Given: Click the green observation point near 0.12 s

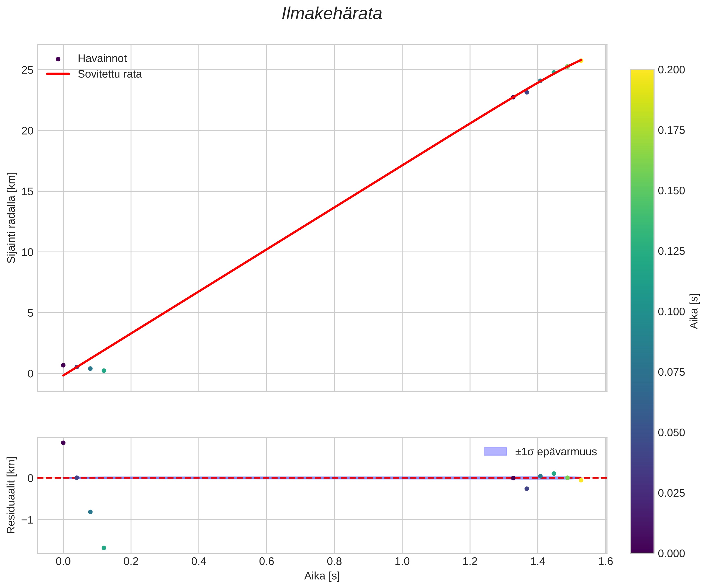Looking at the screenshot, I should (104, 371).
